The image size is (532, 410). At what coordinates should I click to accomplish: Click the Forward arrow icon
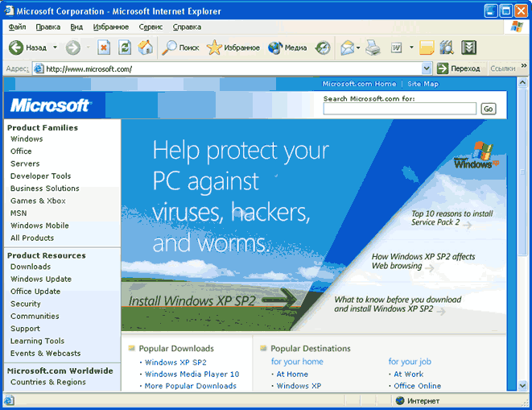tap(73, 48)
